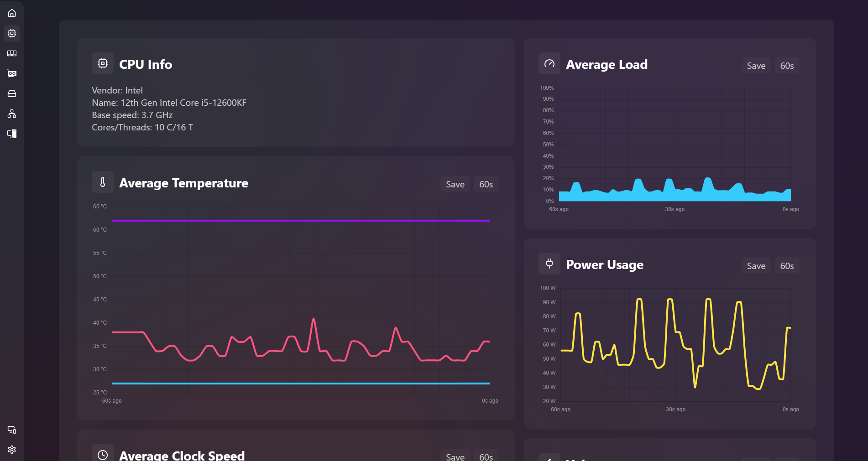Open the 60s interval selector on Power Usage
This screenshot has width=868, height=461.
click(787, 265)
